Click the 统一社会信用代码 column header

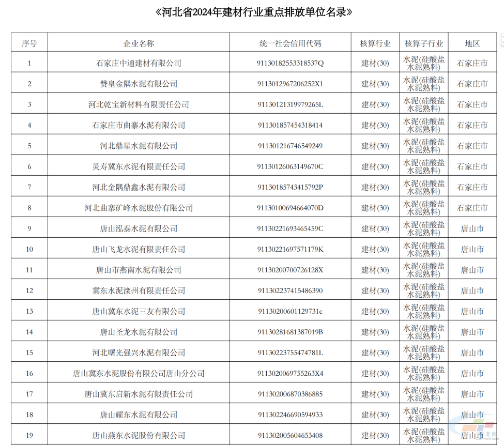coord(290,44)
